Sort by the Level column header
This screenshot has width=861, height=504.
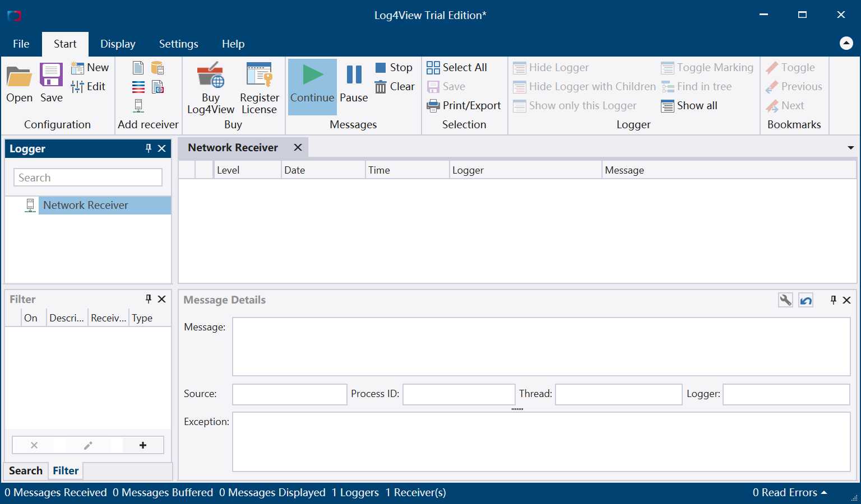click(x=247, y=170)
